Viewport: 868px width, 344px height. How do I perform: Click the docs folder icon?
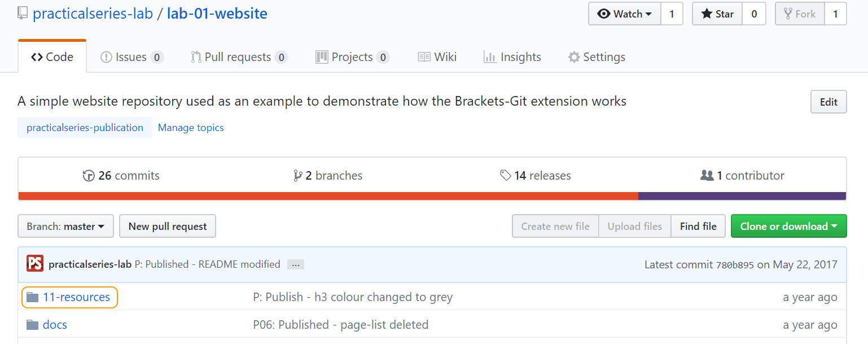coord(33,325)
